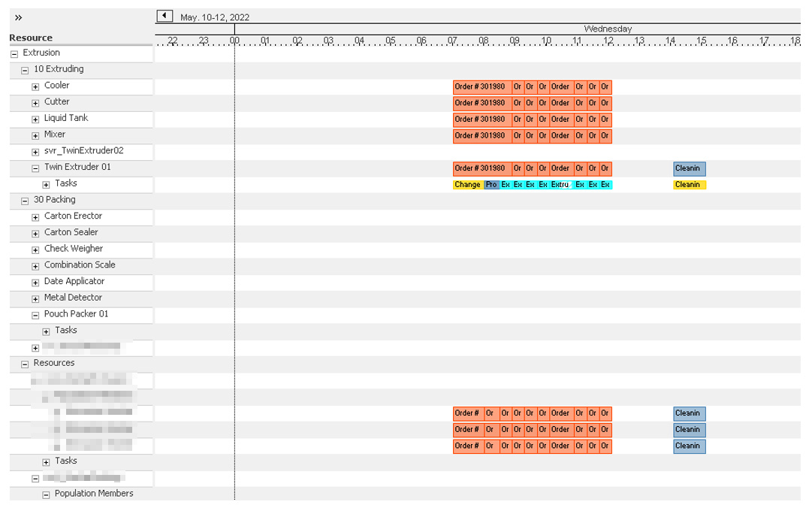Collapse the Extrusion tree node
The width and height of the screenshot is (812, 517).
click(x=14, y=54)
